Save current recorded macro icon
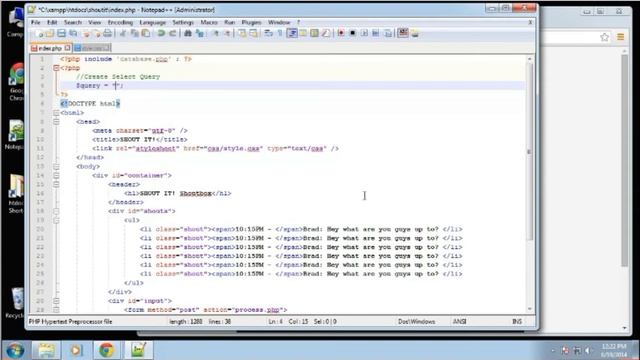This screenshot has height=360, width=640. tap(388, 33)
